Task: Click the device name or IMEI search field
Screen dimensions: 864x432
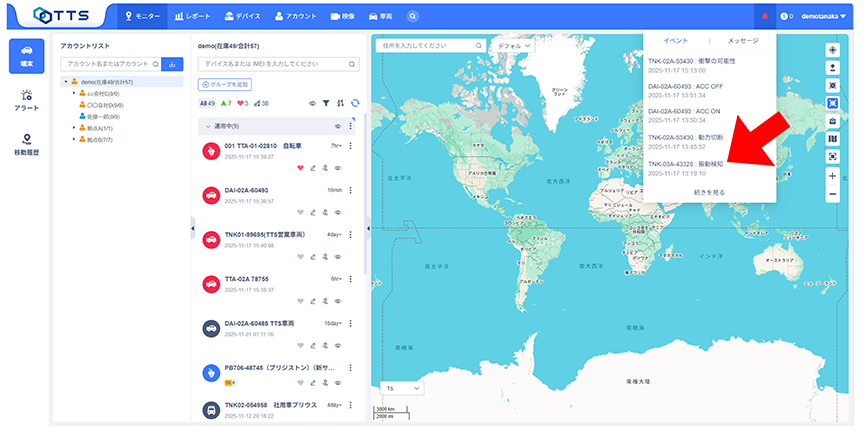Action: [x=278, y=64]
